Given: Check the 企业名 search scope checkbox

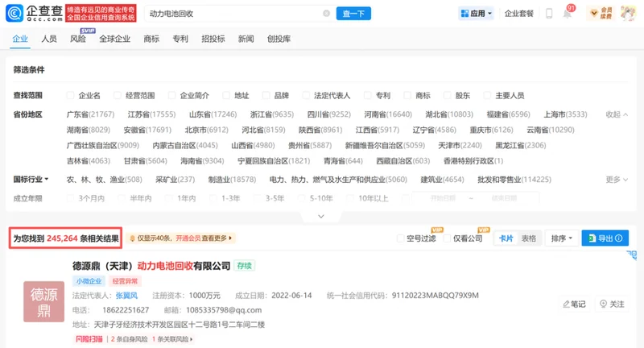Looking at the screenshot, I should [x=70, y=95].
